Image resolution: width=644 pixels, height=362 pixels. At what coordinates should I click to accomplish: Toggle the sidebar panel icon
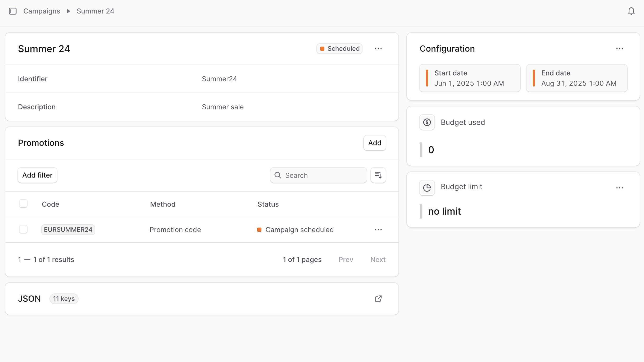point(13,11)
